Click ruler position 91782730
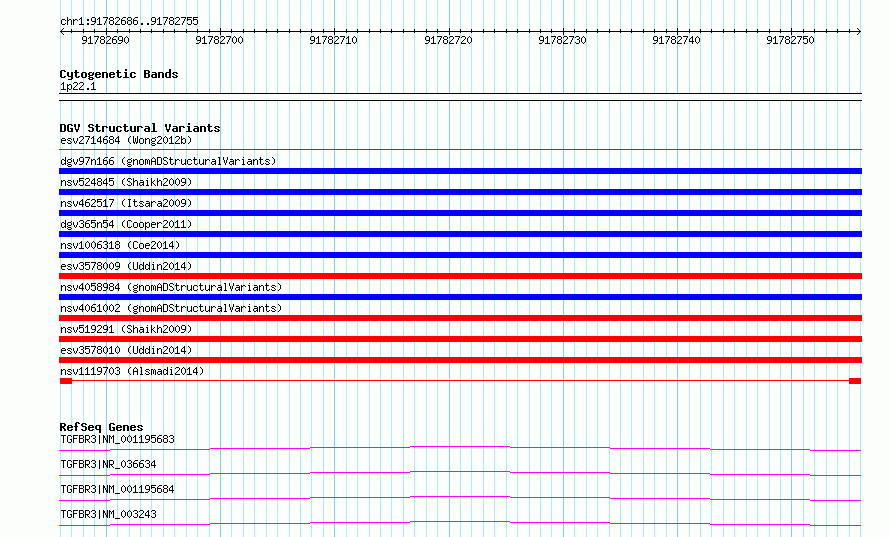The height and width of the screenshot is (537, 890). 562,40
